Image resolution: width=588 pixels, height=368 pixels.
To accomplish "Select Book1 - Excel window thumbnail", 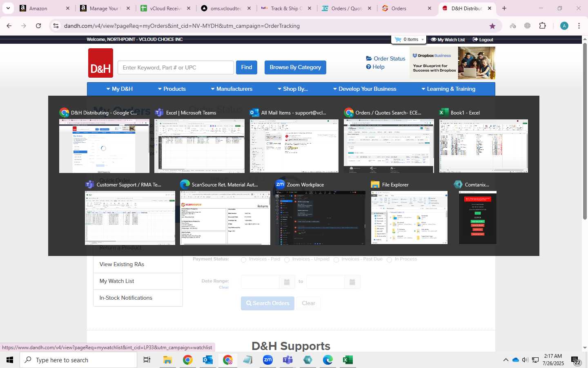I will pos(483,146).
